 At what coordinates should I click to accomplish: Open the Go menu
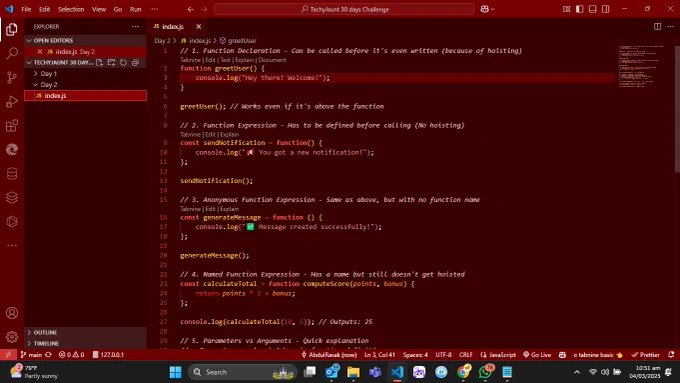(118, 9)
